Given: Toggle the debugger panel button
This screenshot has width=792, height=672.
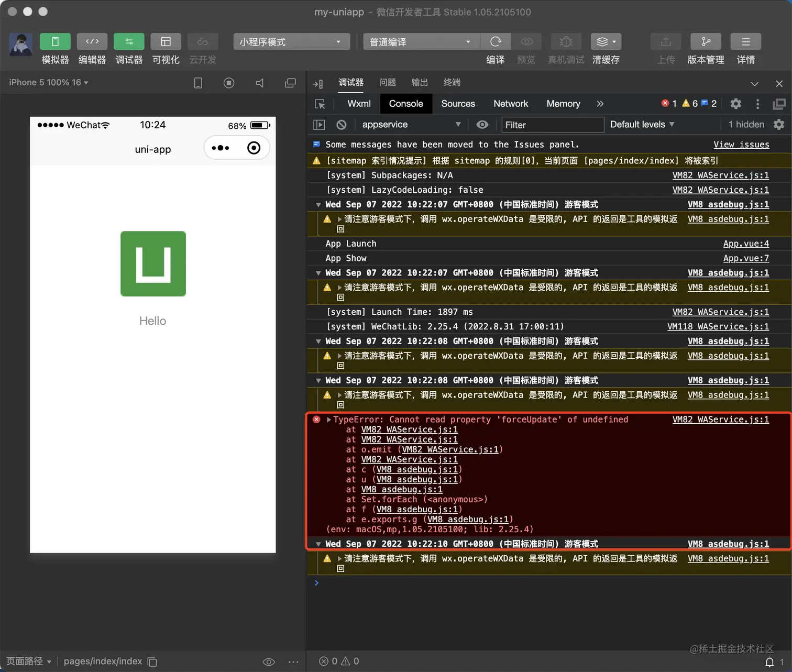Looking at the screenshot, I should [x=129, y=42].
